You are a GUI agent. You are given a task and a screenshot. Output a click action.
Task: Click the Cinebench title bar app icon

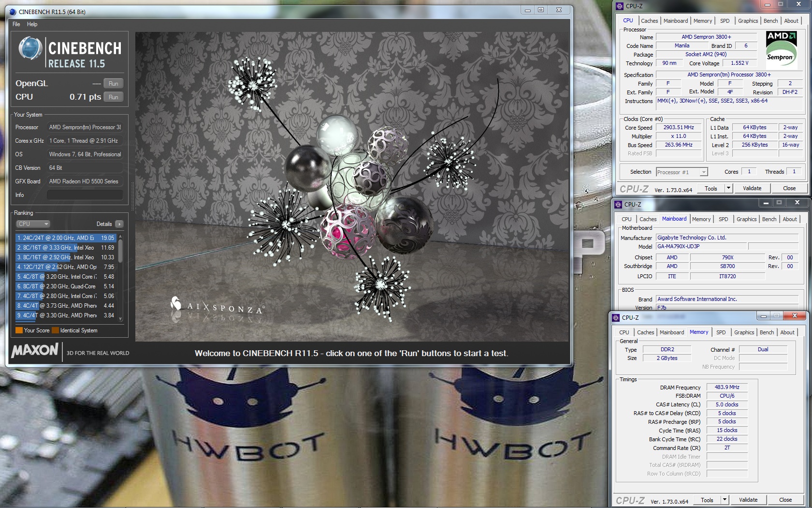coord(13,12)
